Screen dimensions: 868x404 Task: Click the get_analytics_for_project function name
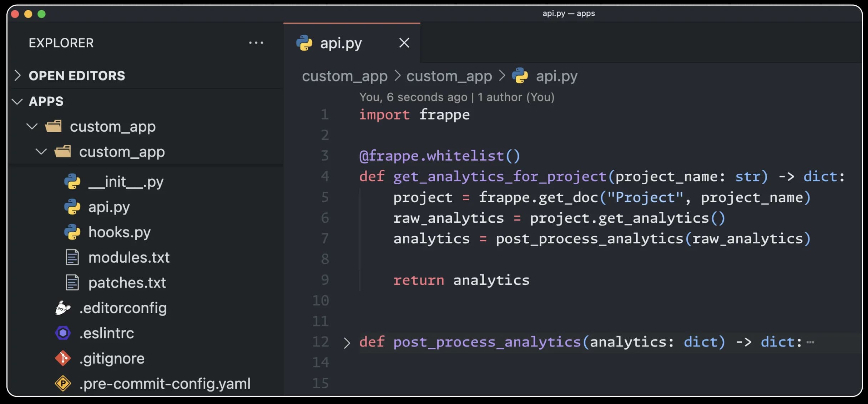(500, 177)
